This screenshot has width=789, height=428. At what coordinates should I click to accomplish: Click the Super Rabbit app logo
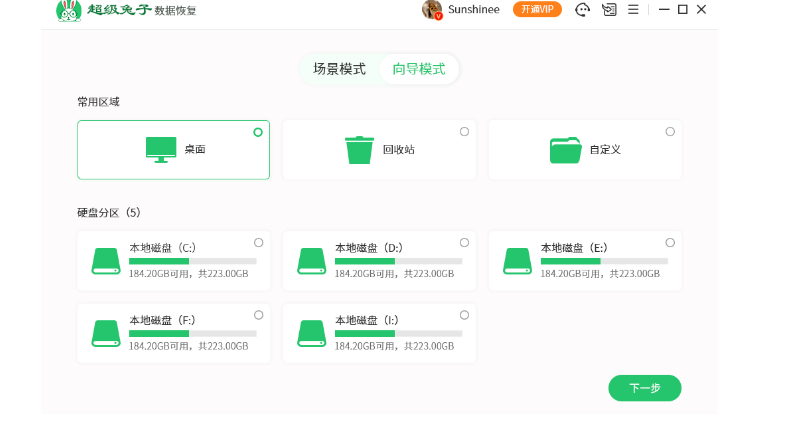tap(67, 11)
